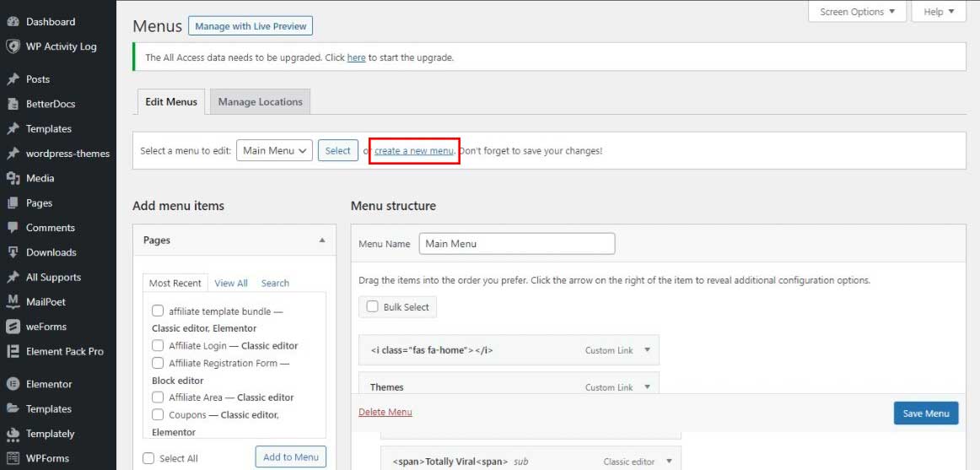Check the affiliate template bundle page
Image resolution: width=980 pixels, height=470 pixels.
[x=158, y=311]
